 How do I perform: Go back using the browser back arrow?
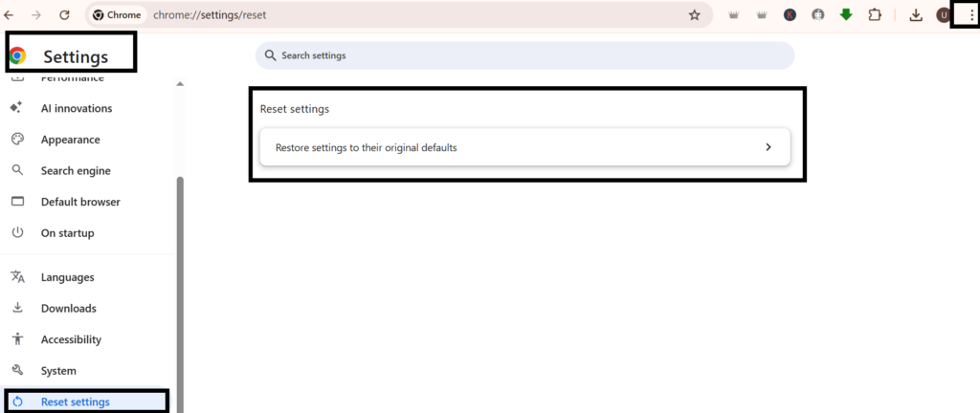pyautogui.click(x=9, y=15)
